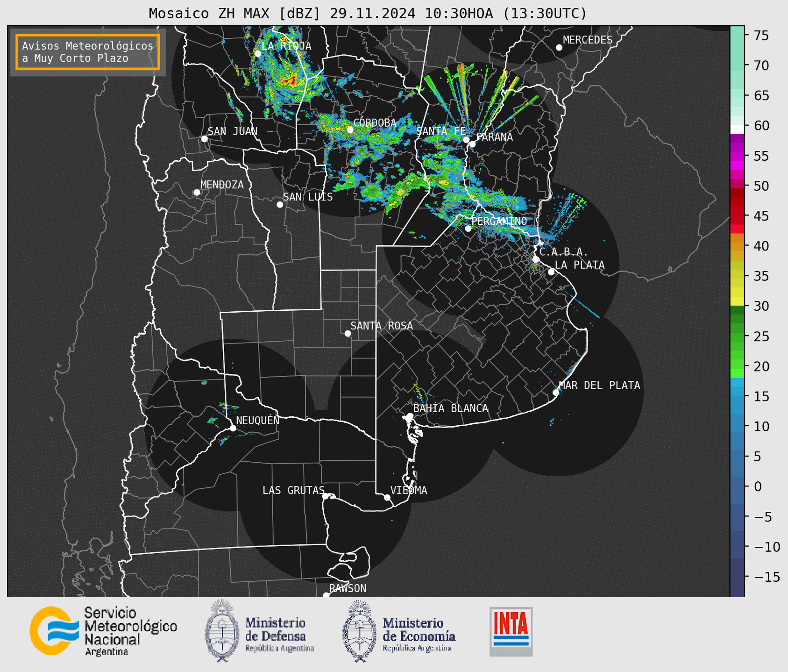The image size is (788, 672).
Task: Select the San Luis city marker
Action: [280, 205]
